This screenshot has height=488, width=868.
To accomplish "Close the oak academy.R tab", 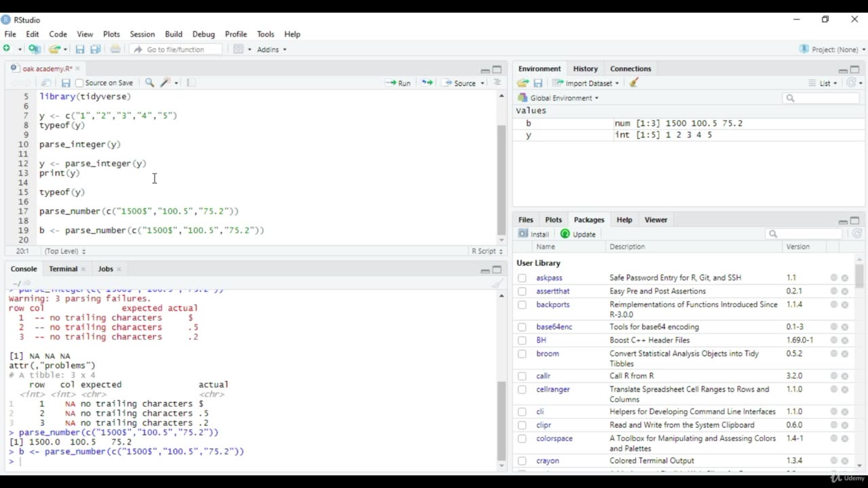I will tap(77, 68).
